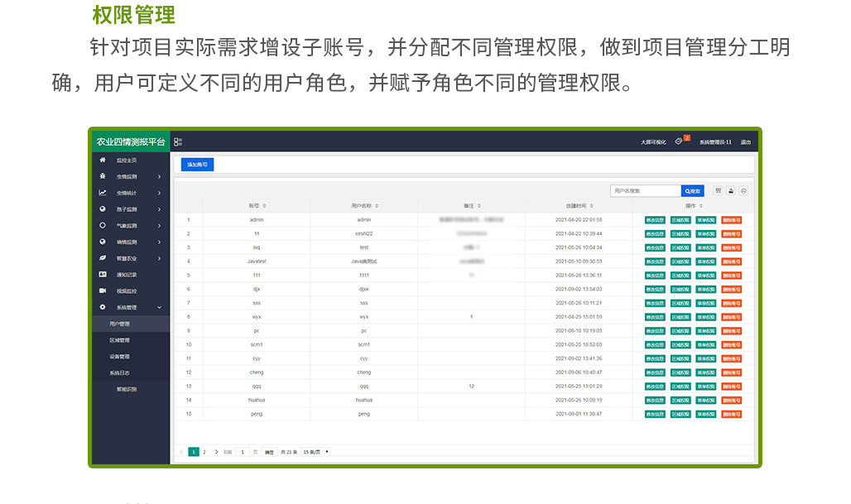This screenshot has height=504, width=851.
Task: Click the print icon in table toolbar
Action: [743, 190]
